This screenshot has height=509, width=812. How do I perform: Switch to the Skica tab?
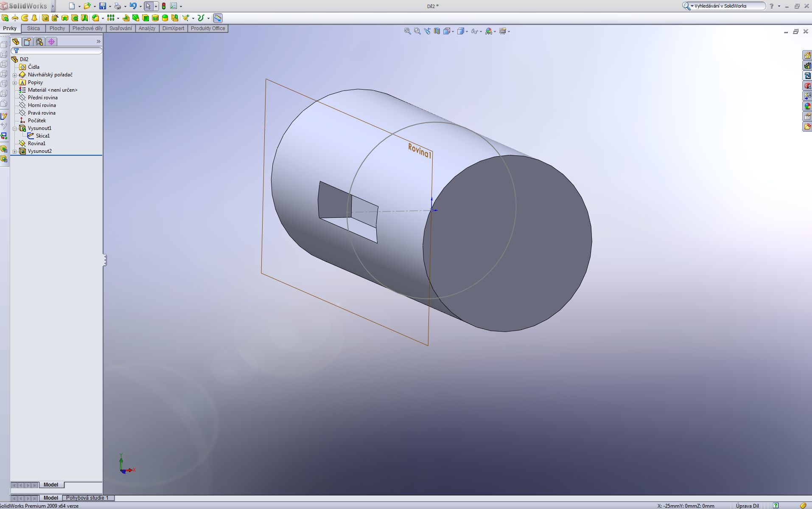coord(33,28)
